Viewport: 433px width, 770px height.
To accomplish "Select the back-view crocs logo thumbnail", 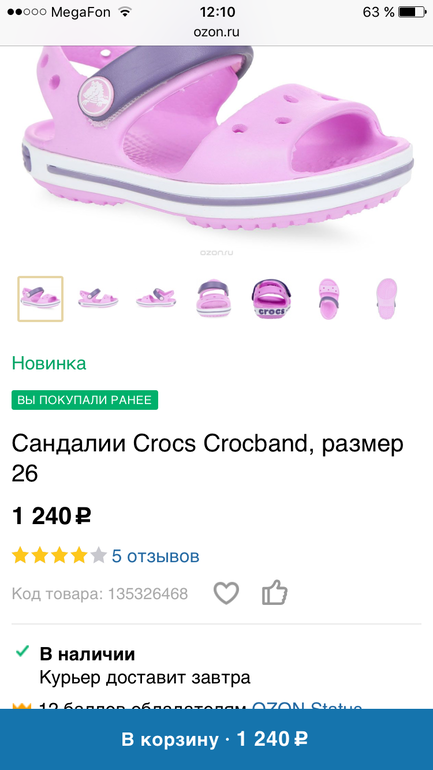I will coord(271,299).
